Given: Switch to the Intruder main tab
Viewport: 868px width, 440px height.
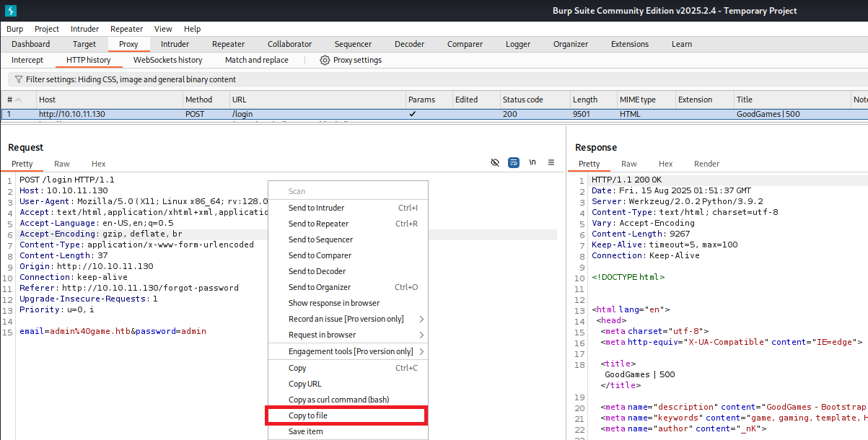Looking at the screenshot, I should 175,44.
